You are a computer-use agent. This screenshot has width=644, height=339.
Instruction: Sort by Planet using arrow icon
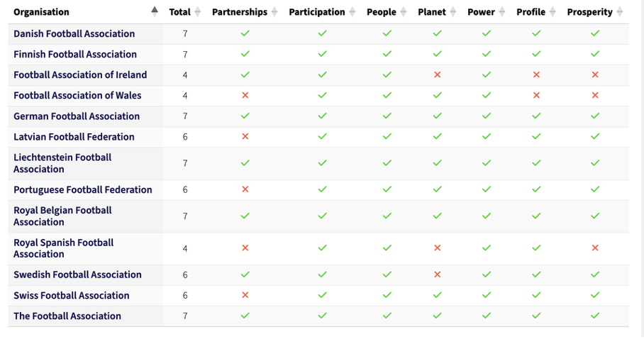click(x=453, y=12)
